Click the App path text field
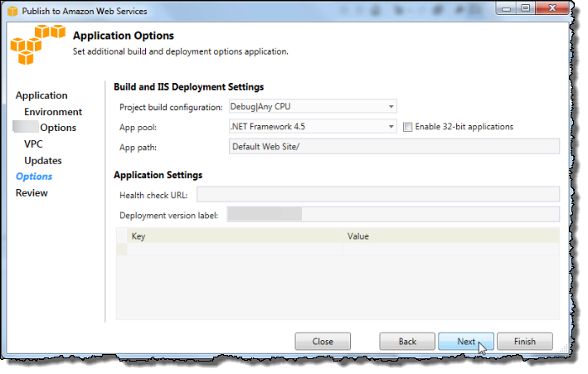The height and width of the screenshot is (374, 588). [x=393, y=147]
